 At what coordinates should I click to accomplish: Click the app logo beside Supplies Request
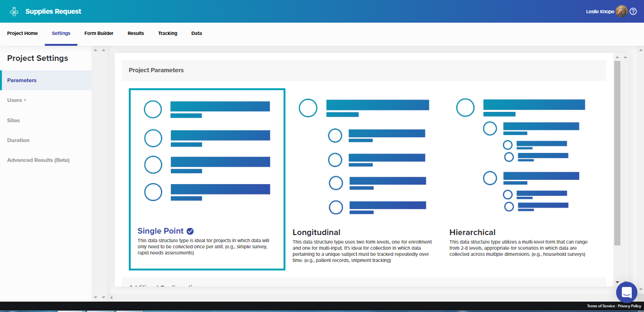click(x=14, y=11)
